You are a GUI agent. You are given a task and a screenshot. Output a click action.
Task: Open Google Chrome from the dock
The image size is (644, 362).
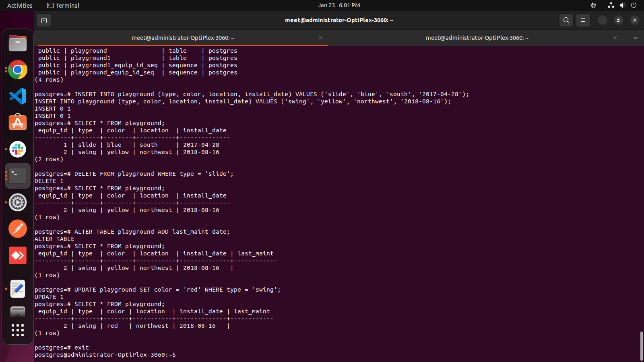[x=17, y=70]
